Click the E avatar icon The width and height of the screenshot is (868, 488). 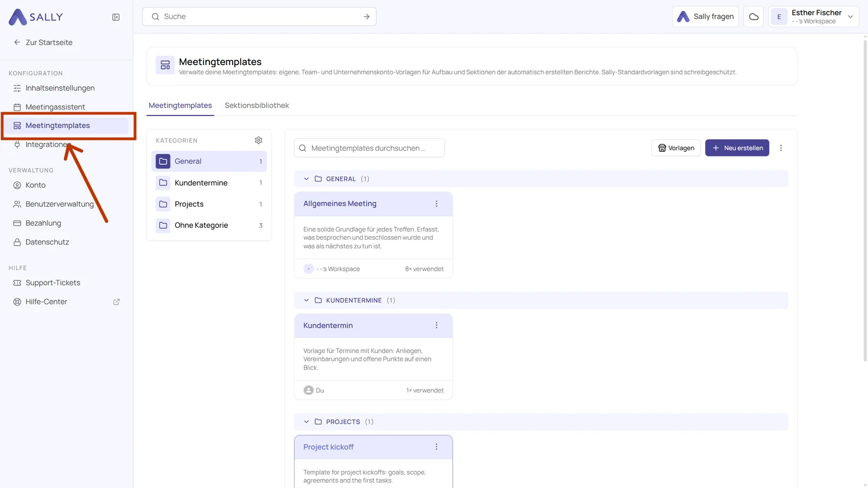point(779,17)
